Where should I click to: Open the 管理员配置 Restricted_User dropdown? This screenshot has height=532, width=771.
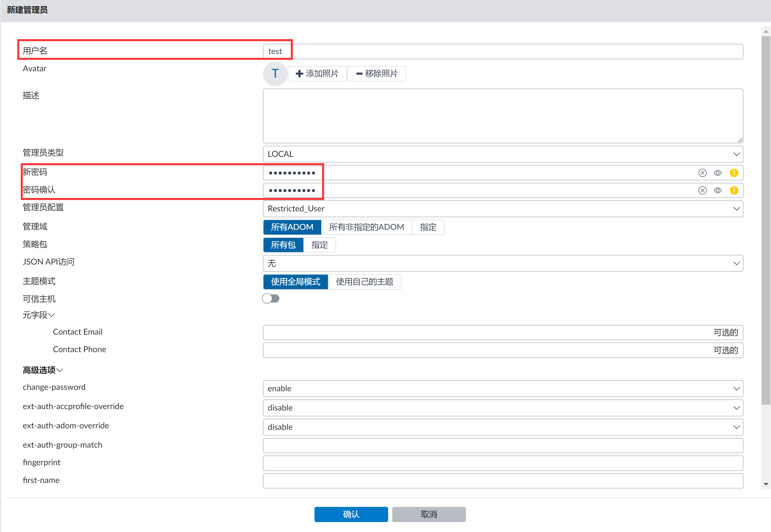pyautogui.click(x=503, y=209)
